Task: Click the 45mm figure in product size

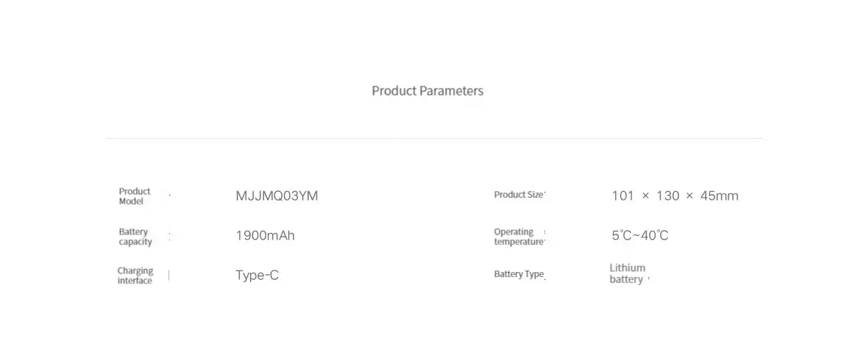Action: coord(719,196)
